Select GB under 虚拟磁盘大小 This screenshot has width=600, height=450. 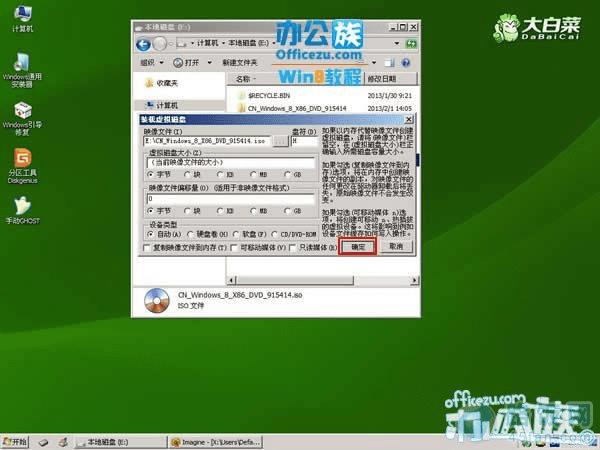coord(293,174)
